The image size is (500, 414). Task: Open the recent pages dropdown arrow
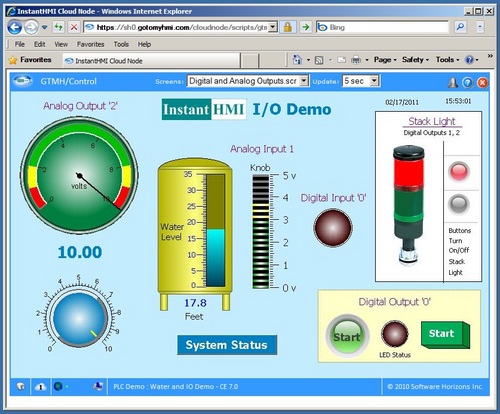tap(44, 27)
